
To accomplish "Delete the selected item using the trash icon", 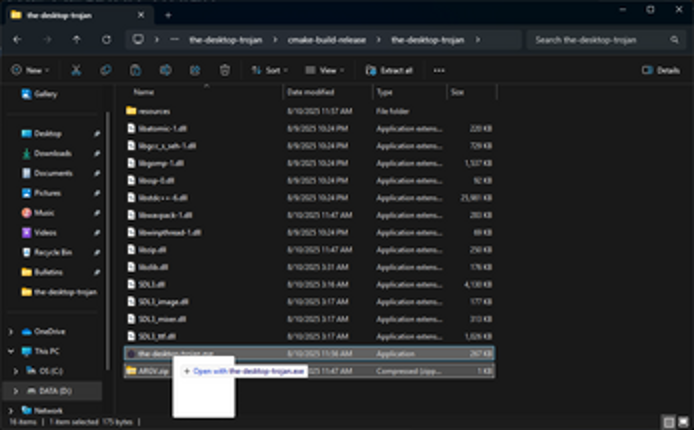I will click(x=225, y=70).
